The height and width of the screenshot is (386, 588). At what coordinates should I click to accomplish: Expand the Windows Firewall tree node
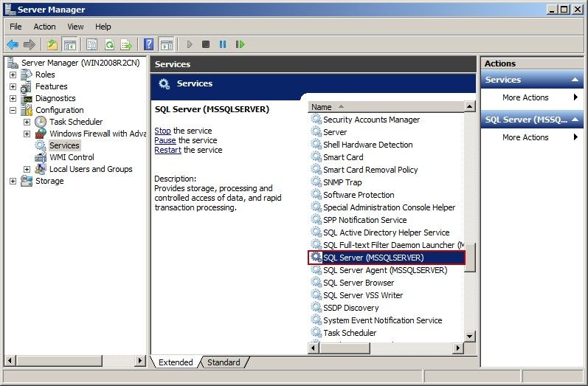(27, 134)
